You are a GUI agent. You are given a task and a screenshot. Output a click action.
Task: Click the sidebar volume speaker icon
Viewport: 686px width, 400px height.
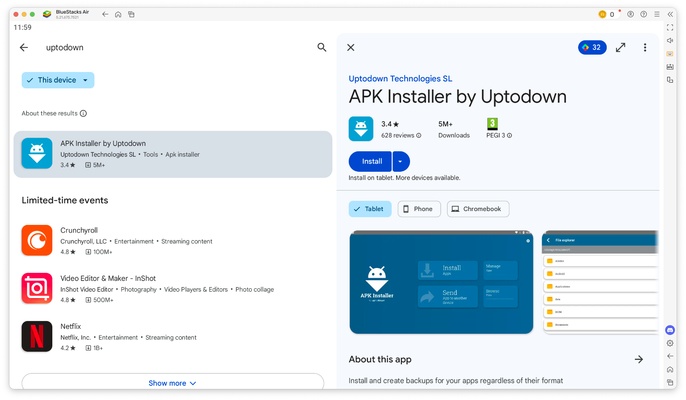point(670,40)
